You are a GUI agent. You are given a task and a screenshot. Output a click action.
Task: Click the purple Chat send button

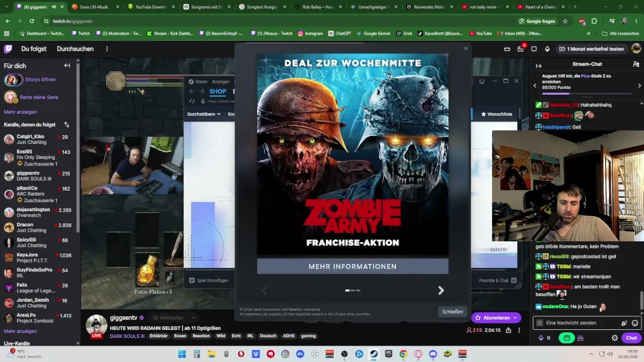click(x=631, y=338)
